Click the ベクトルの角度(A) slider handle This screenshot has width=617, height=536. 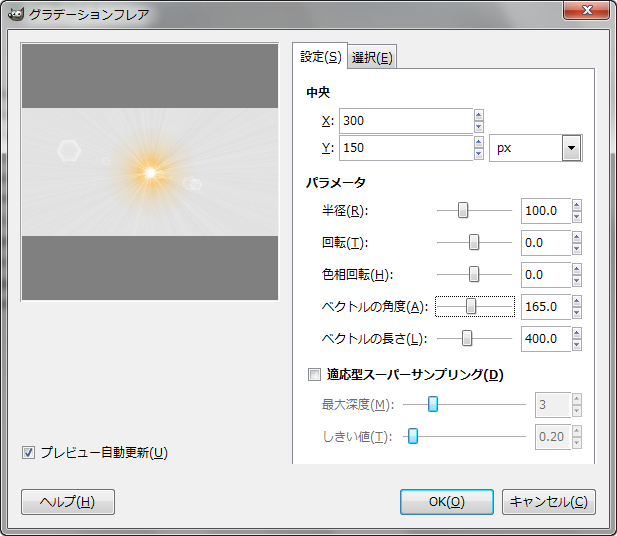(471, 306)
